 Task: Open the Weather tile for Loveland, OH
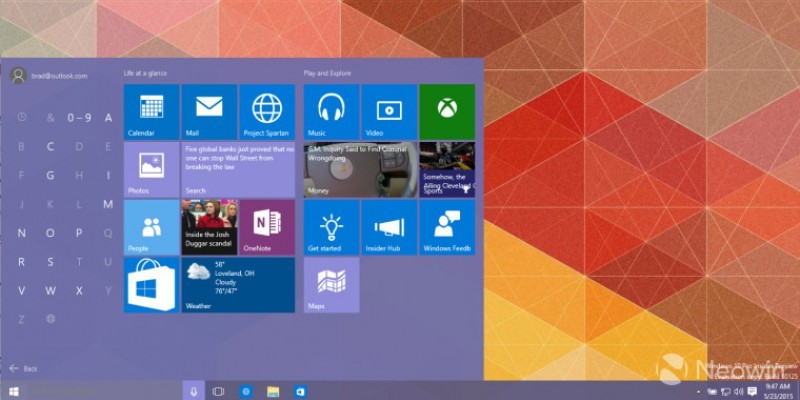[238, 285]
